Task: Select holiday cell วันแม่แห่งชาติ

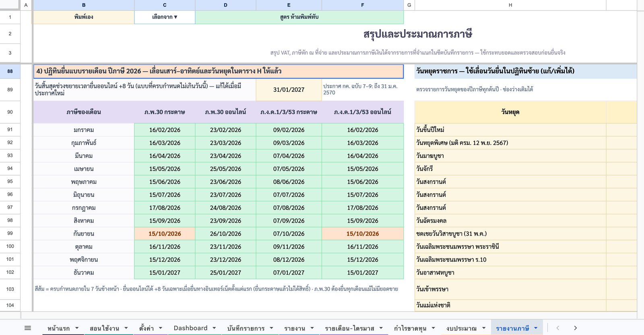Action: 510,305
